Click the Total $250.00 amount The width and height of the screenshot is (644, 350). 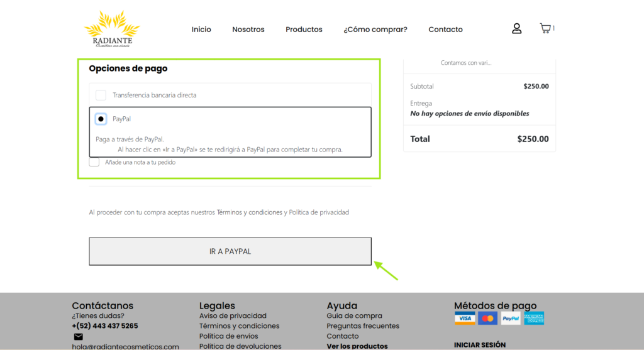tap(533, 139)
